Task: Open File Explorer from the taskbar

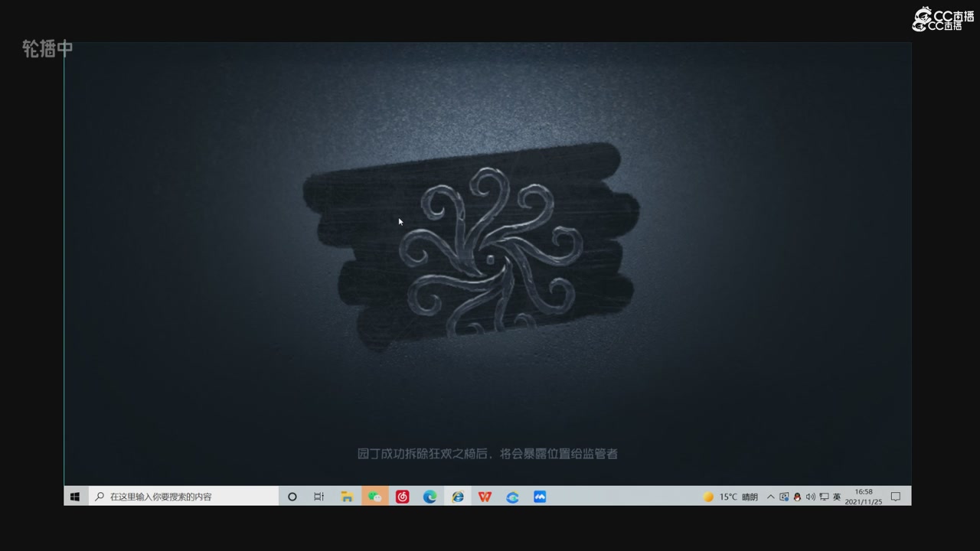Action: [347, 497]
